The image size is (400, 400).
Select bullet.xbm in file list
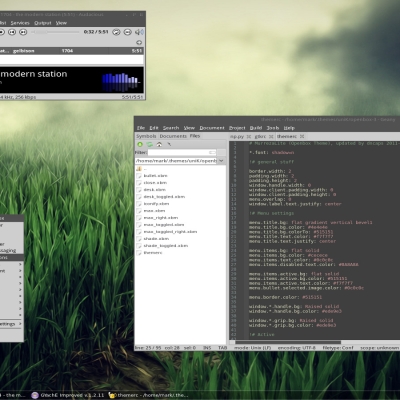(x=155, y=176)
